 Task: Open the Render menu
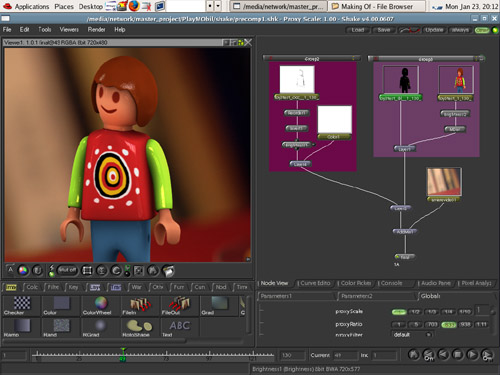pos(96,30)
